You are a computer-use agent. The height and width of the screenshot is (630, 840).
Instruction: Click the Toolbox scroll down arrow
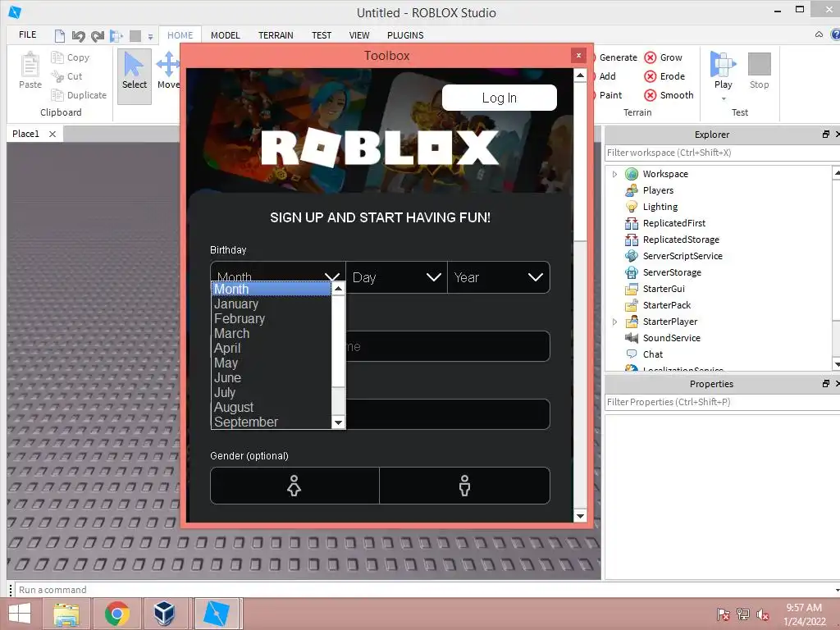click(x=580, y=516)
